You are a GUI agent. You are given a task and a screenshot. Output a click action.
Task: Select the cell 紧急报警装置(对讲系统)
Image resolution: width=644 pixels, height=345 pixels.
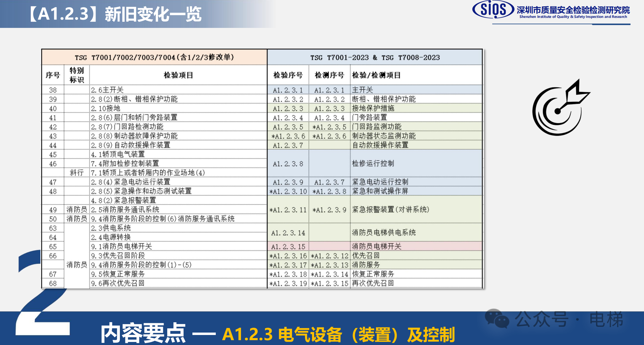point(391,209)
